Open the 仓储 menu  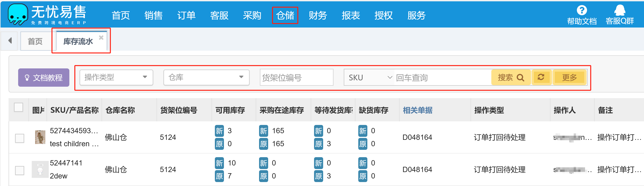coord(285,15)
